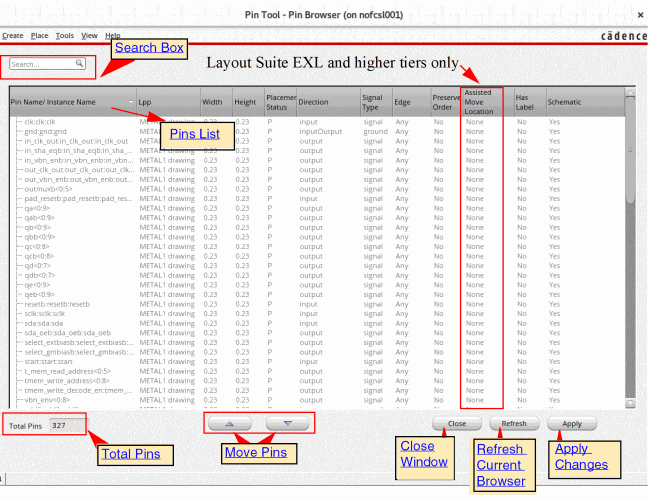648x499 pixels.
Task: Click the Has Label column header
Action: point(530,102)
